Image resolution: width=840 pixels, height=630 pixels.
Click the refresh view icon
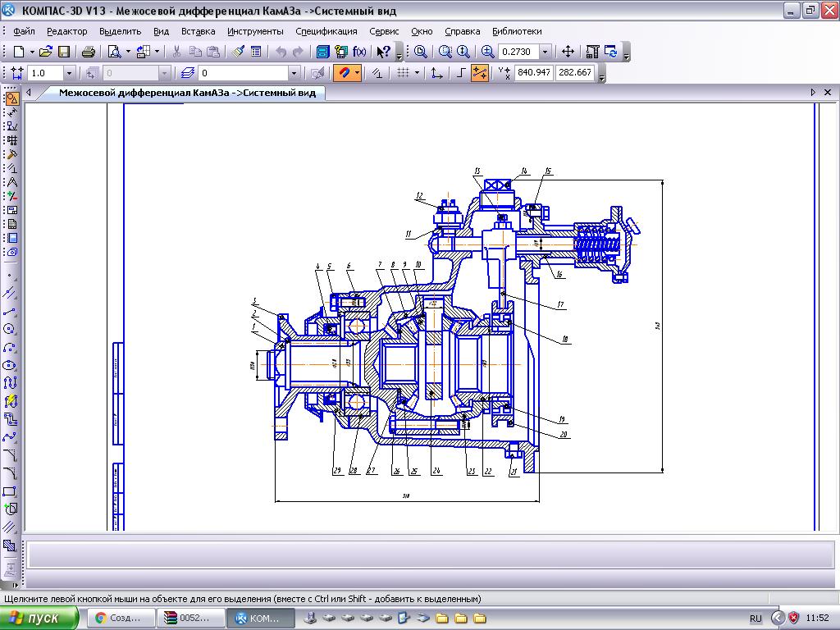pyautogui.click(x=611, y=52)
